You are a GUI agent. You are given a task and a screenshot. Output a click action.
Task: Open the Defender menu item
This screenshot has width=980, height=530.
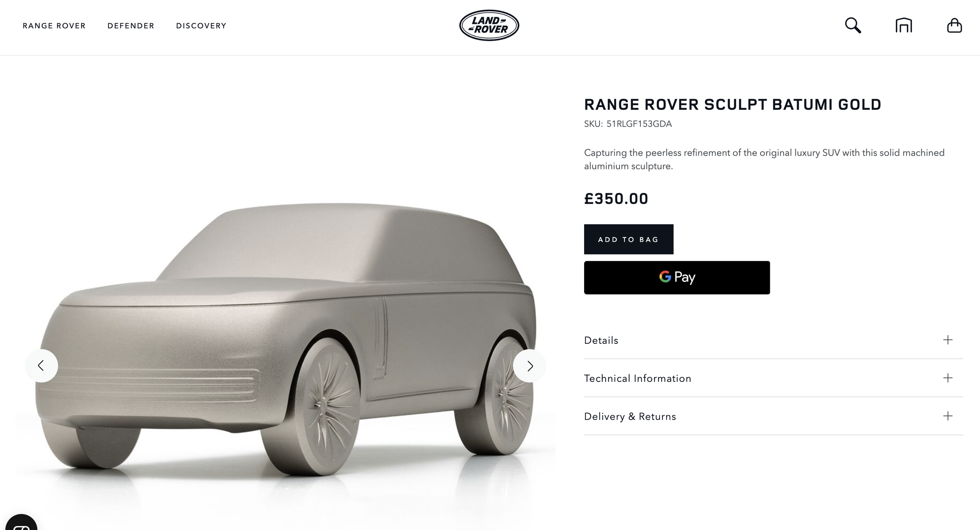(131, 26)
